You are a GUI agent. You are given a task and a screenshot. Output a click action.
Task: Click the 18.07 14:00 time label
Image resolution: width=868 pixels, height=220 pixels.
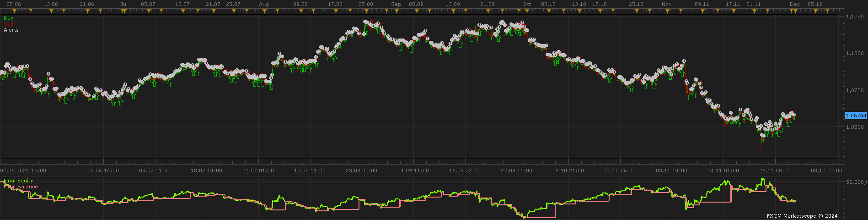[x=207, y=170]
